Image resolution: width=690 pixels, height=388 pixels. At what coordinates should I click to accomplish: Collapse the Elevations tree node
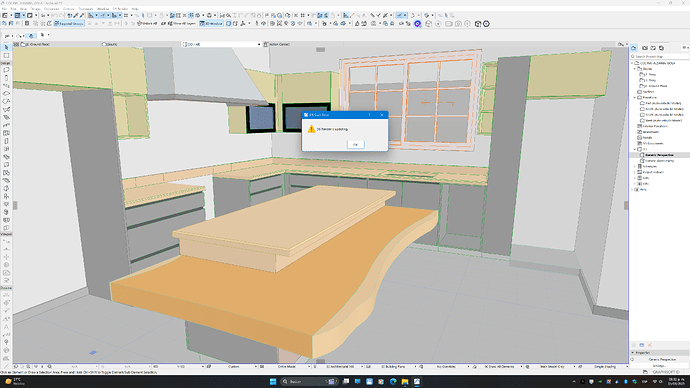click(635, 97)
